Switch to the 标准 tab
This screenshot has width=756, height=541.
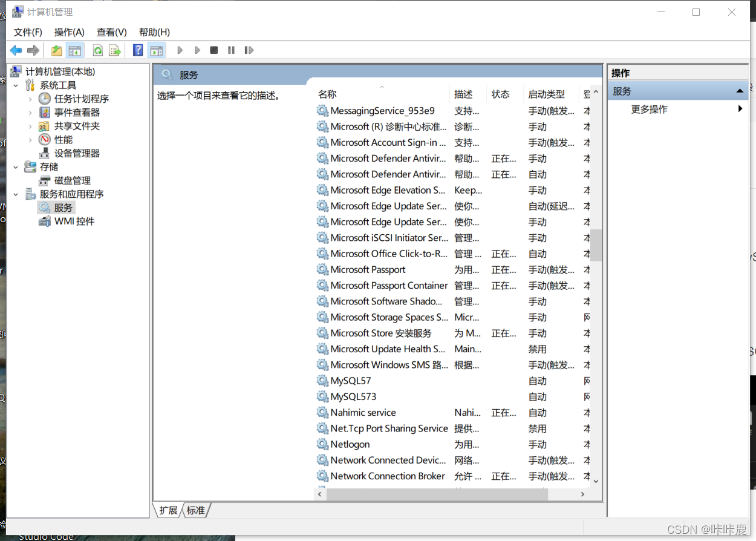195,510
